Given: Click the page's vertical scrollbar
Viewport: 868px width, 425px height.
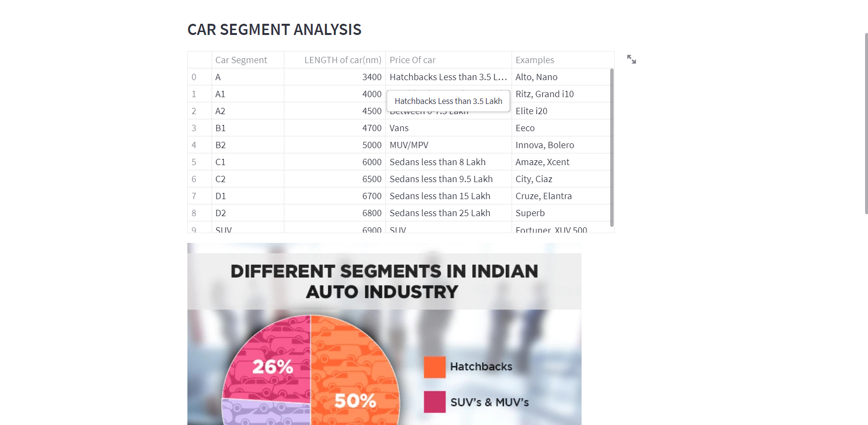Looking at the screenshot, I should coord(866,123).
